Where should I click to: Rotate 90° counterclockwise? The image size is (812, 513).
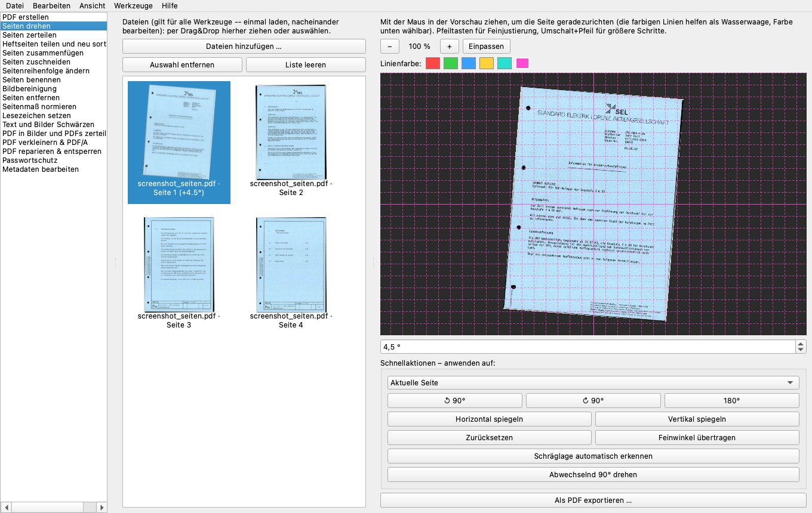coord(455,401)
